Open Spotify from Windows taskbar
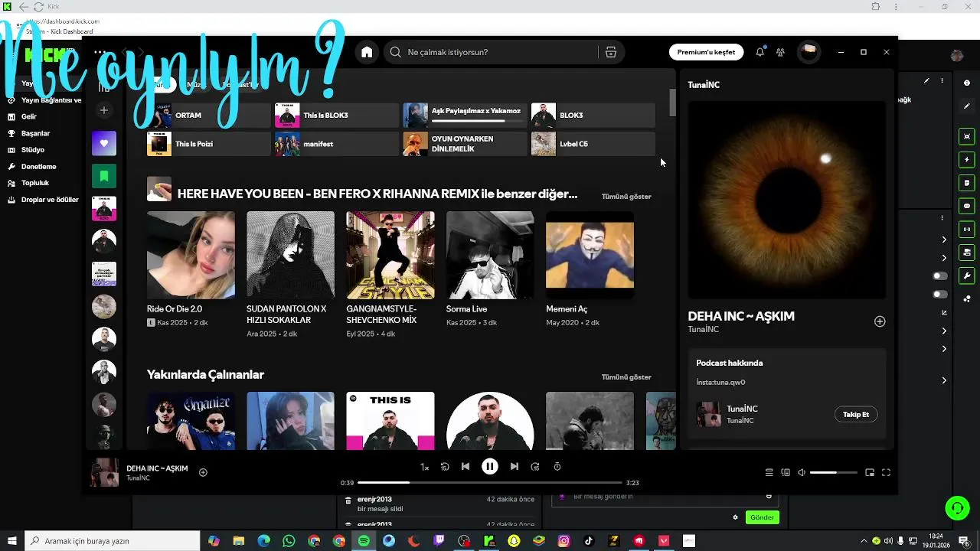The width and height of the screenshot is (980, 551). pyautogui.click(x=364, y=541)
